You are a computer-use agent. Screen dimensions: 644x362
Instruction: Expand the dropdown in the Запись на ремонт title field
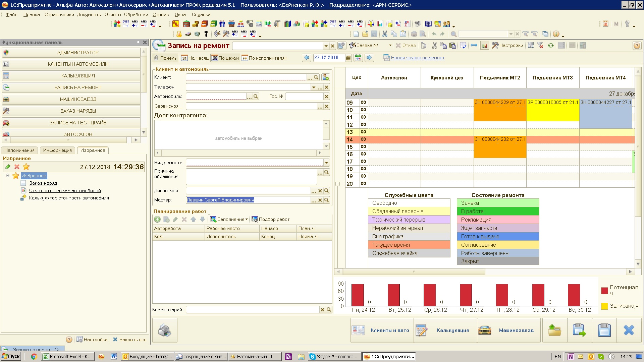point(326,46)
